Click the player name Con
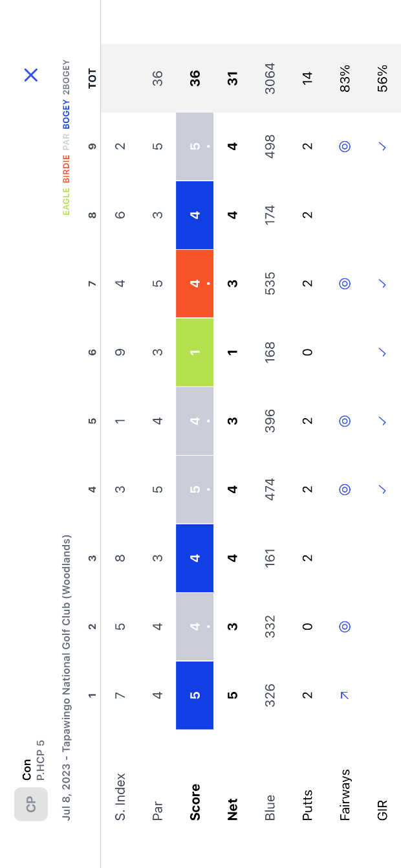Image resolution: width=401 pixels, height=868 pixels. pyautogui.click(x=27, y=770)
